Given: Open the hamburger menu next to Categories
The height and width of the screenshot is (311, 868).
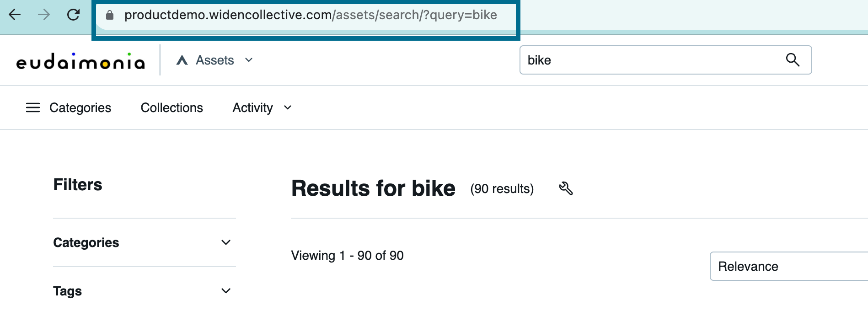Looking at the screenshot, I should coord(32,107).
